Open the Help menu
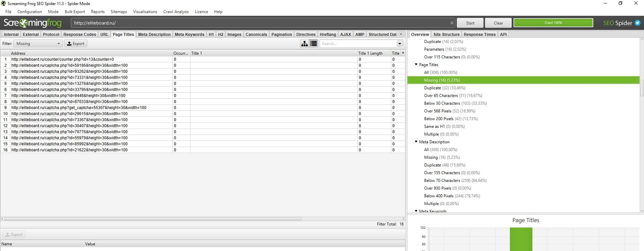 point(218,12)
